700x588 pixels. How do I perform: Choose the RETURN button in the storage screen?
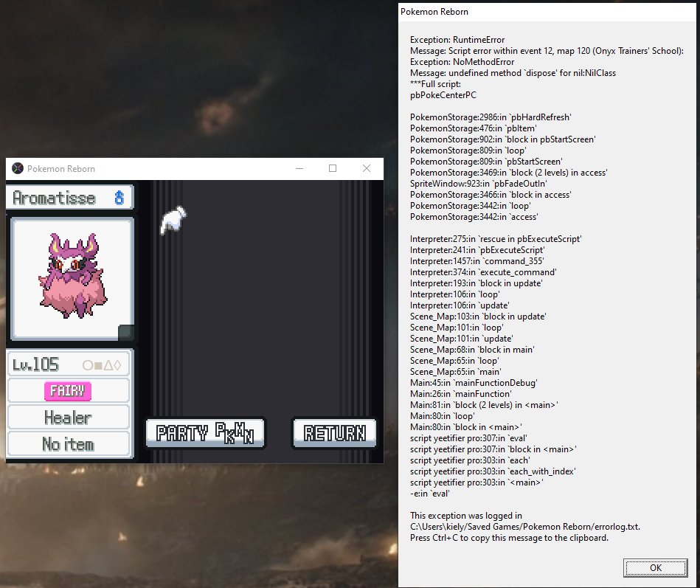(334, 432)
